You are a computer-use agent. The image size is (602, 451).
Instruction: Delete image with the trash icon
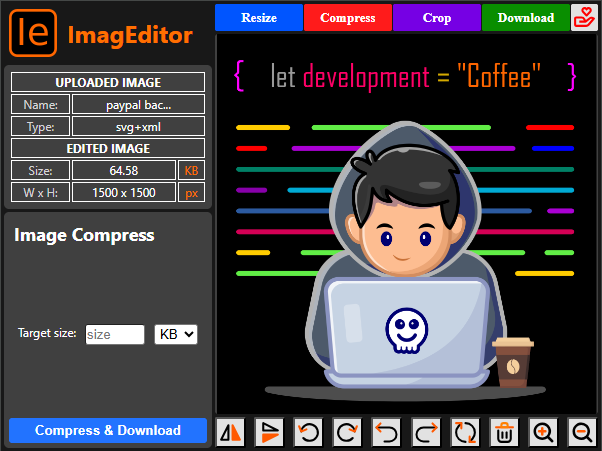[x=504, y=432]
